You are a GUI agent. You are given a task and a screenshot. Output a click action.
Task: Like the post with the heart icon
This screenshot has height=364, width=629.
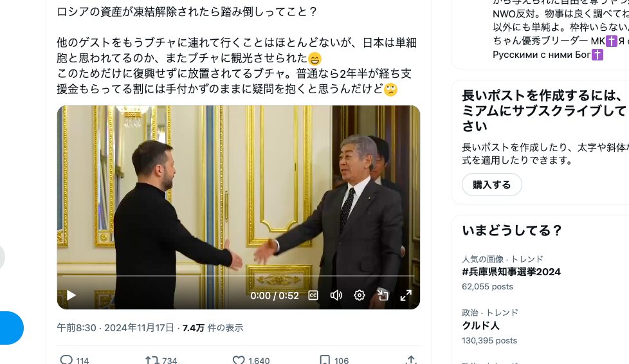point(239,360)
